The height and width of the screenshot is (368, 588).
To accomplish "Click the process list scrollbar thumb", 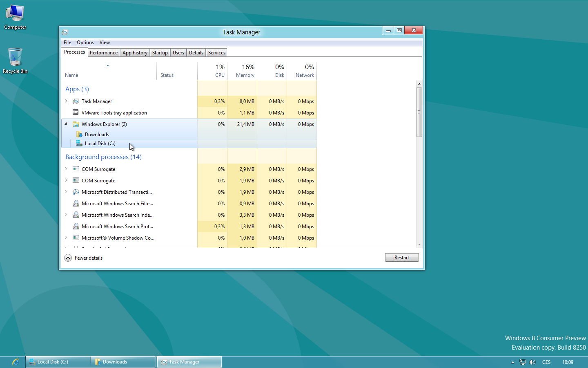I will point(419,112).
